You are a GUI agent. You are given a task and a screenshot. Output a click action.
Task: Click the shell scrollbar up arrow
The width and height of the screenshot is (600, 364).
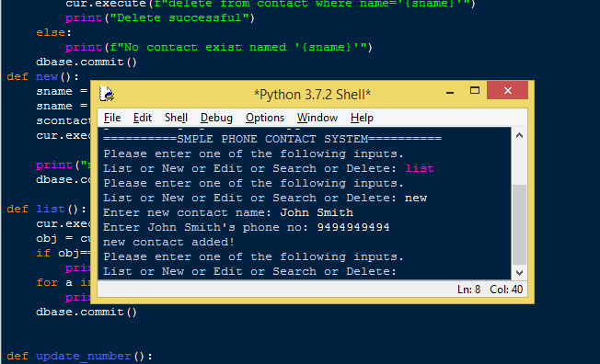519,135
